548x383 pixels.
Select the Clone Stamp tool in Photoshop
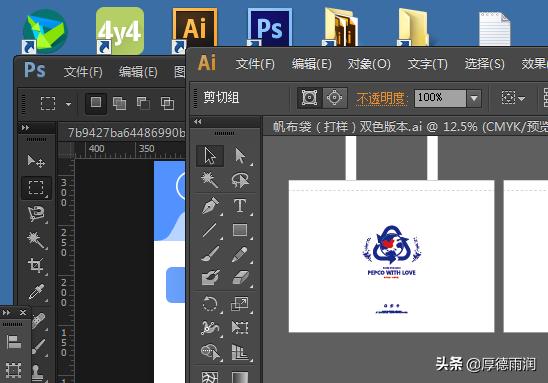click(x=39, y=373)
